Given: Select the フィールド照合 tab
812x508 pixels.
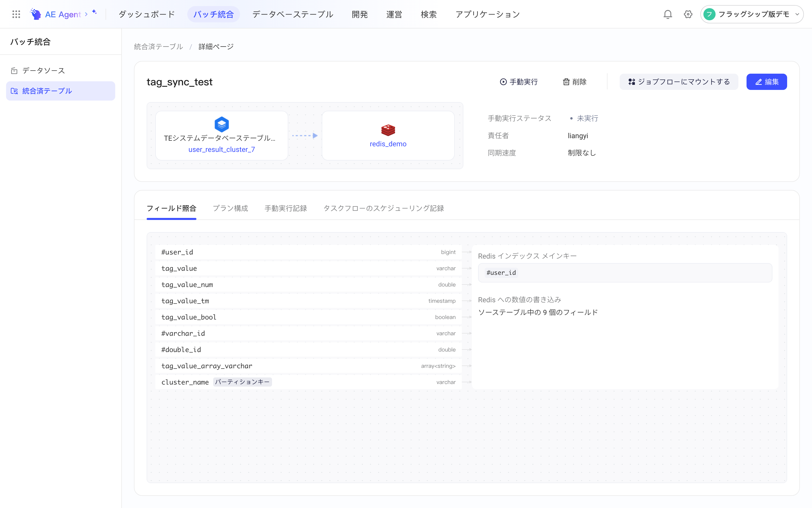Looking at the screenshot, I should point(171,208).
